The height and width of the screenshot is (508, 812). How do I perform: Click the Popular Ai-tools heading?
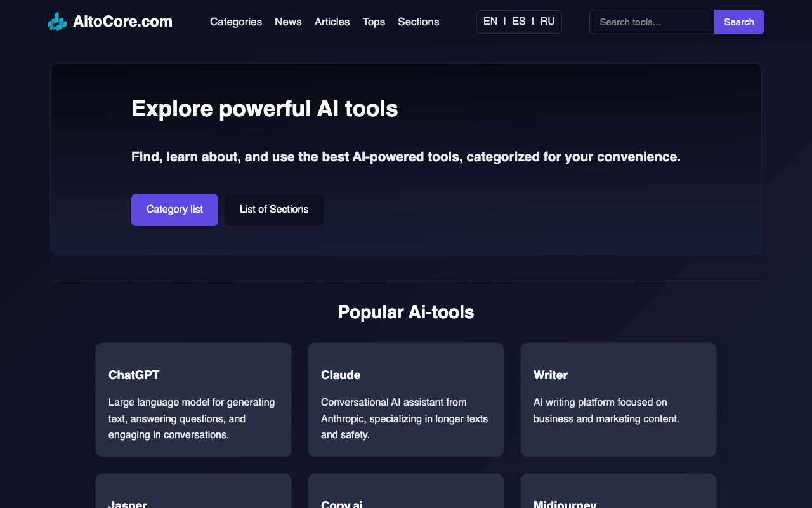406,312
